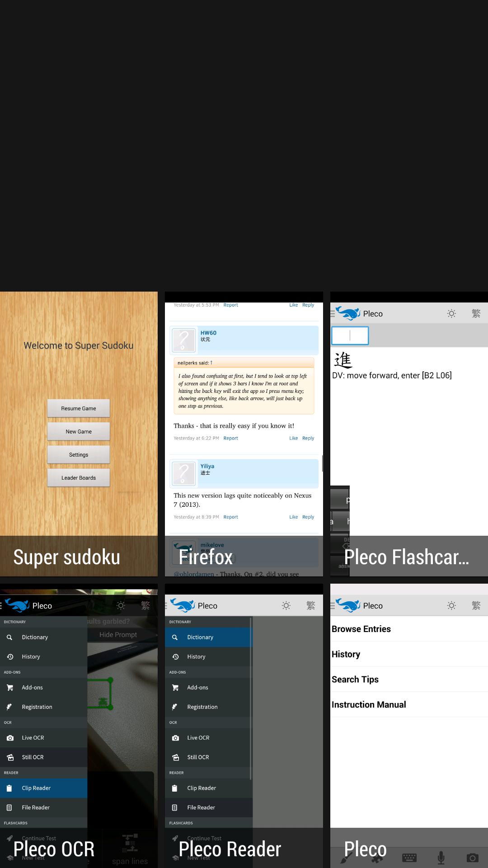Screen dimensions: 488x868
Task: Click Reply on the 6:22 PM post
Action: [308, 438]
